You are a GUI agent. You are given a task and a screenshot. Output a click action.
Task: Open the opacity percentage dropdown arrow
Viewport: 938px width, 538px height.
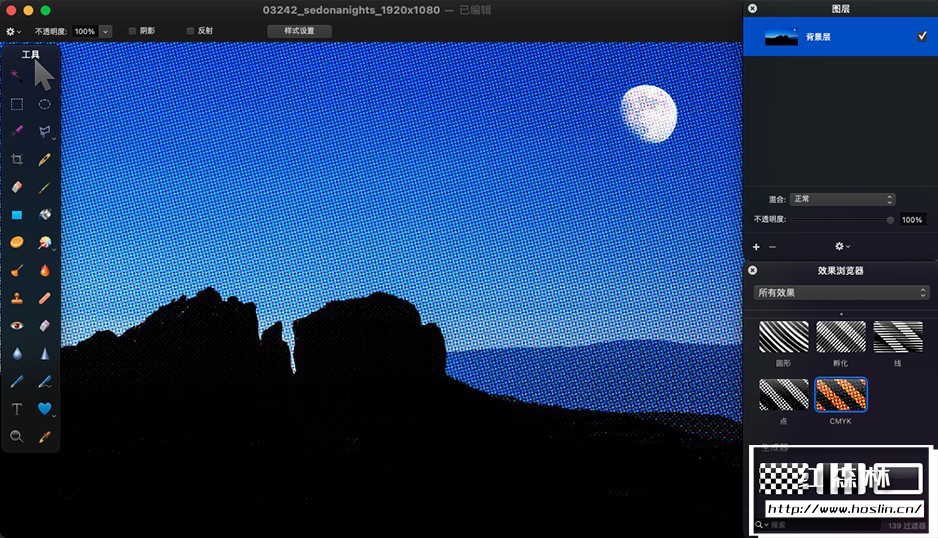coord(105,31)
